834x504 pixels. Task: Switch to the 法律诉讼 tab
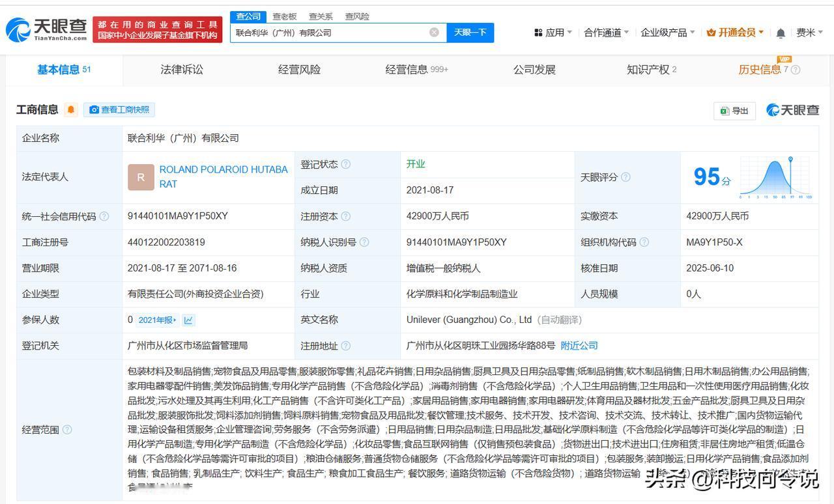click(182, 70)
